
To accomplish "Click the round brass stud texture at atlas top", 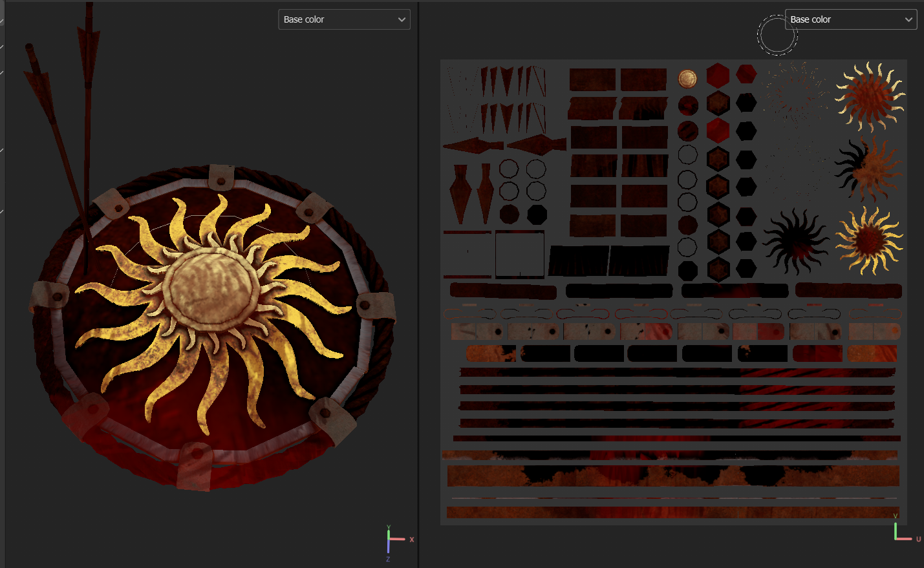I will click(x=687, y=79).
